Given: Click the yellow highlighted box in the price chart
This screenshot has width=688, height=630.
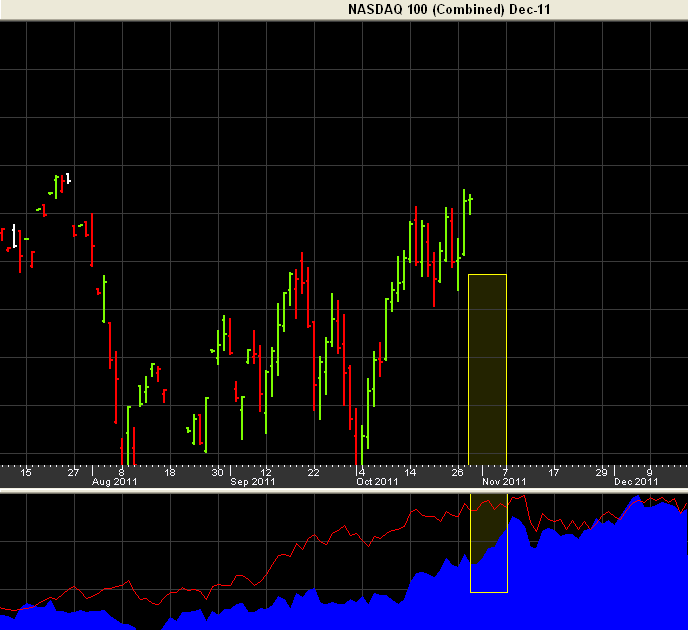Looking at the screenshot, I should (487, 369).
